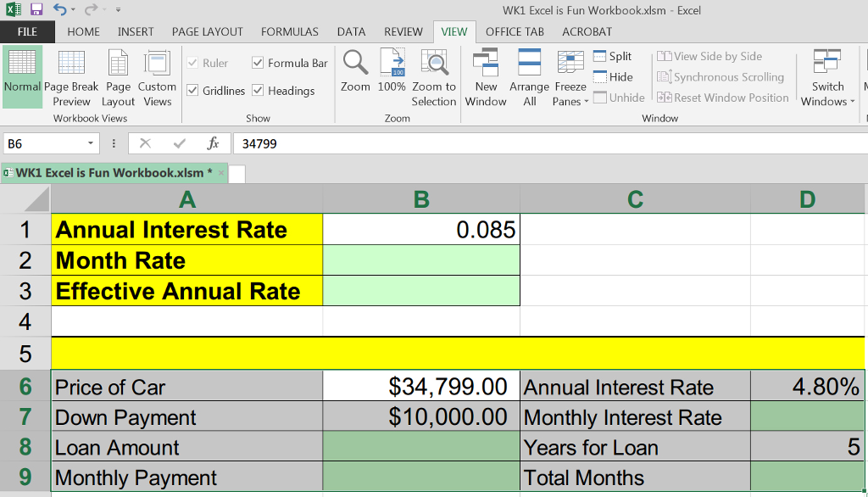Save the workbook from quick access toolbar
Viewport: 868px width, 497px height.
coord(36,10)
